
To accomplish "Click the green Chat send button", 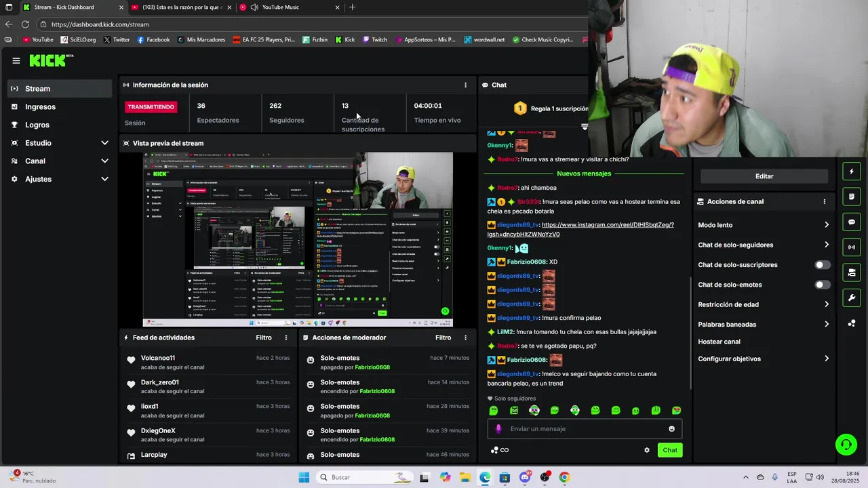I will (x=670, y=450).
